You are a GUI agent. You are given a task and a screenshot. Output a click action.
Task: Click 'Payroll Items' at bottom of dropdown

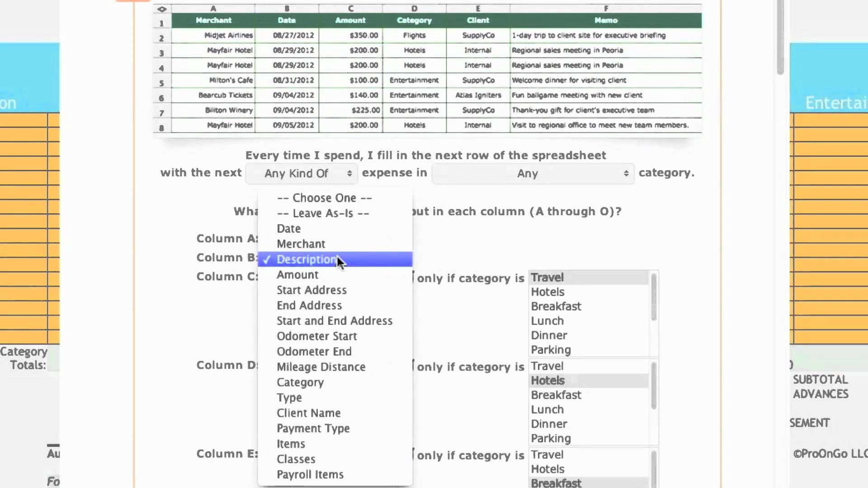310,474
